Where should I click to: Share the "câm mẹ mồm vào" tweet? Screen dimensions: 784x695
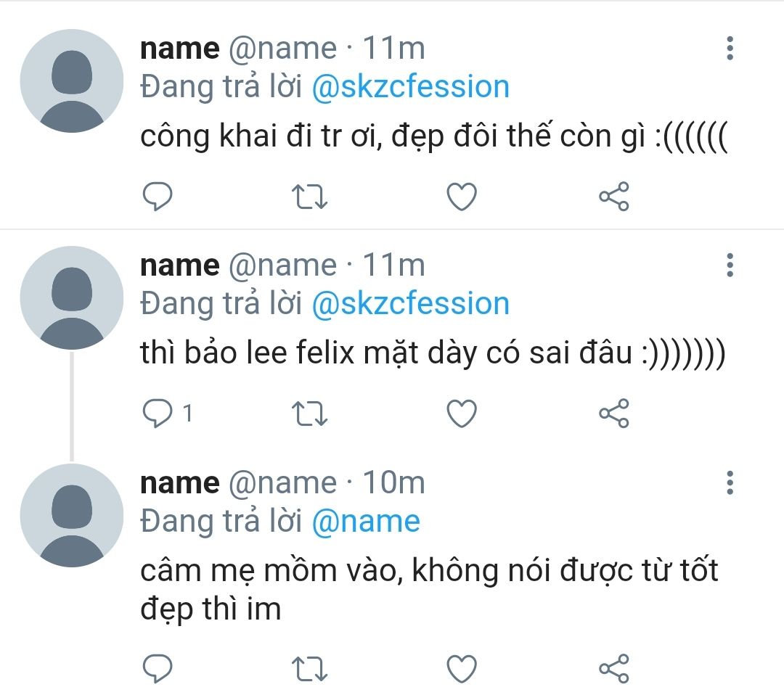[613, 667]
